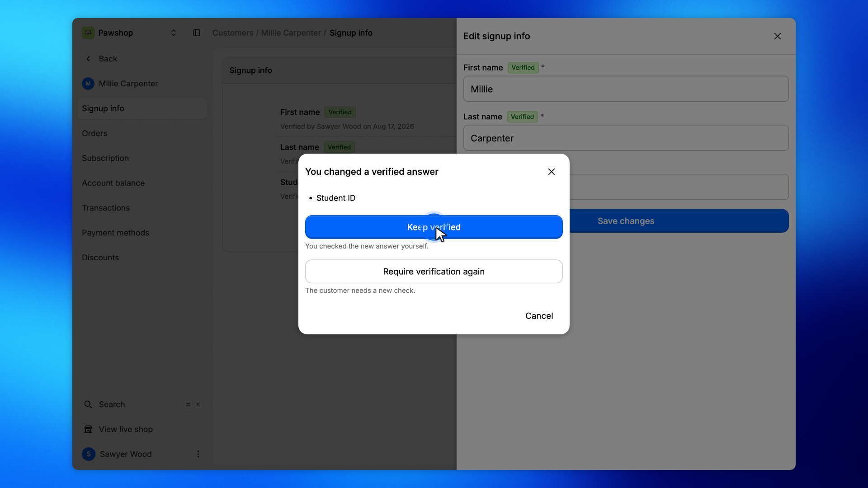868x488 pixels.
Task: Click the Verified badge beside First name in the card
Action: click(x=340, y=112)
